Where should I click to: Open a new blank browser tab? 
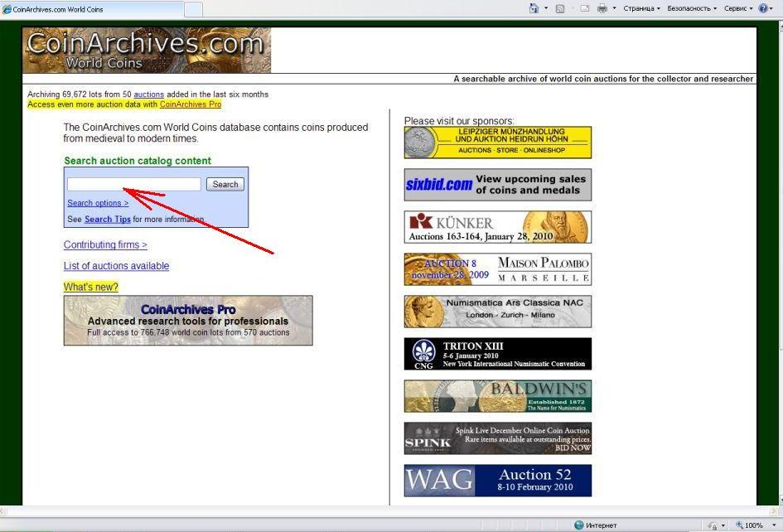point(192,9)
